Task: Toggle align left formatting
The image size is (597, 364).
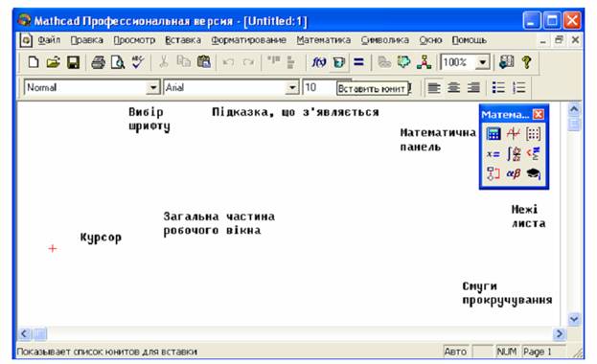Action: (434, 88)
